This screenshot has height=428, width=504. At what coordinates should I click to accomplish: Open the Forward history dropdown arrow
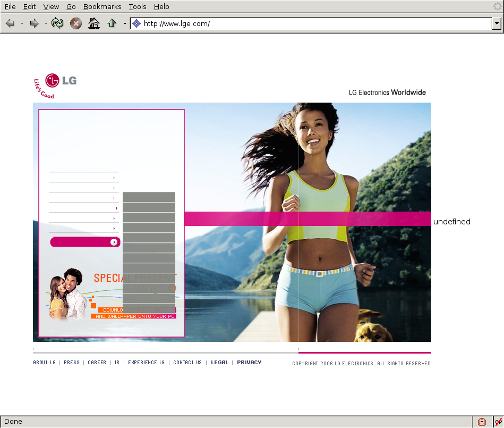coord(46,23)
